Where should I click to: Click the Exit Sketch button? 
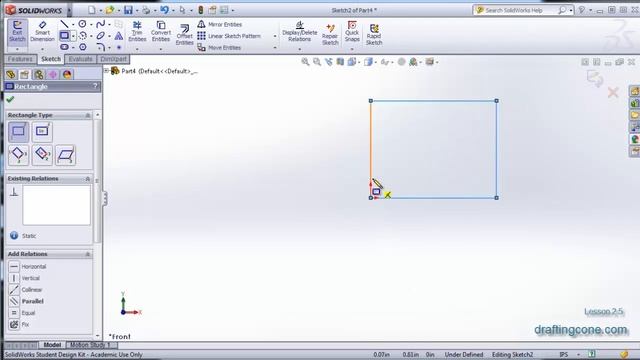(17, 31)
